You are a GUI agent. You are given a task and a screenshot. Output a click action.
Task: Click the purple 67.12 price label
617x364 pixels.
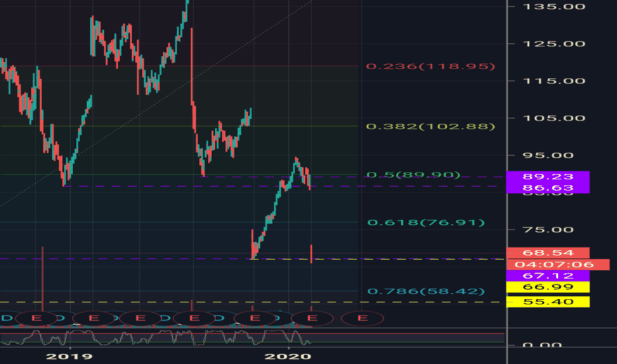point(547,276)
